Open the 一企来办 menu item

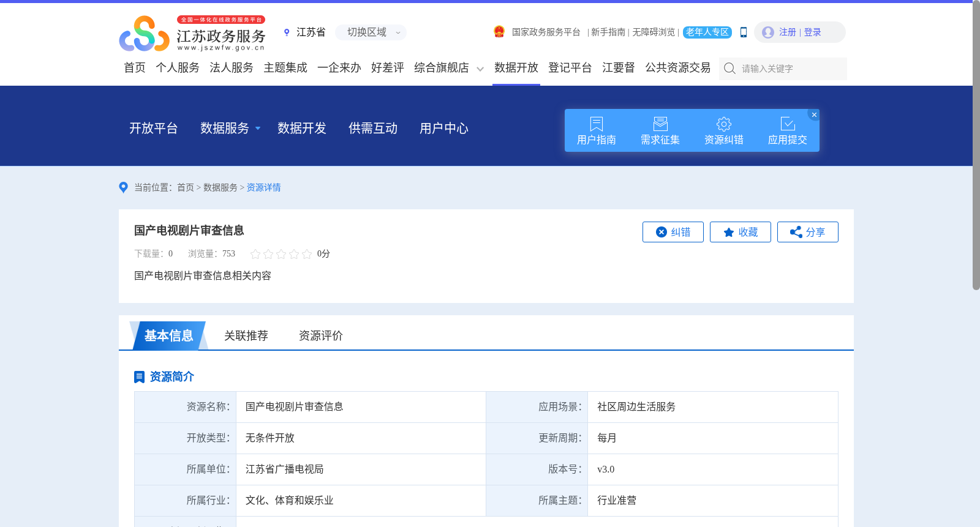339,68
